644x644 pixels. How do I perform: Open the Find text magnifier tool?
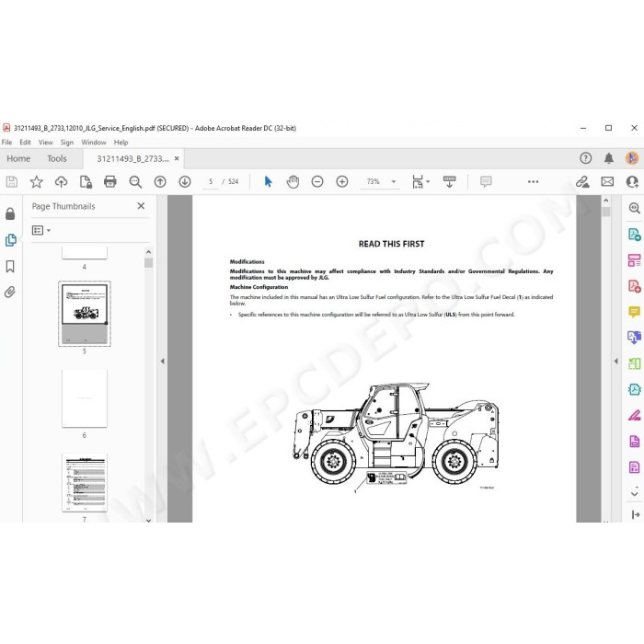click(135, 181)
